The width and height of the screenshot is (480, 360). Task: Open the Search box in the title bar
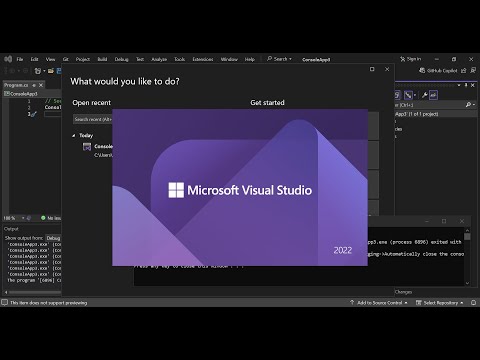pyautogui.click(x=279, y=59)
